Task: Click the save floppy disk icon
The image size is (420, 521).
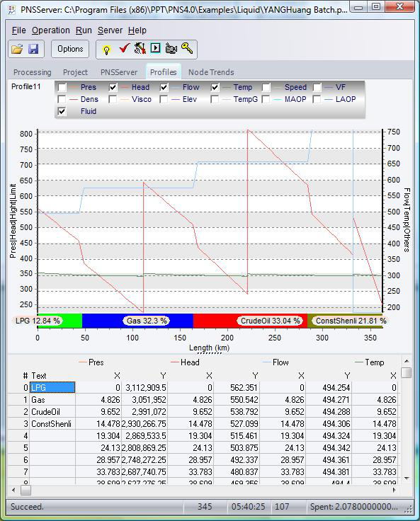Action: (33, 49)
